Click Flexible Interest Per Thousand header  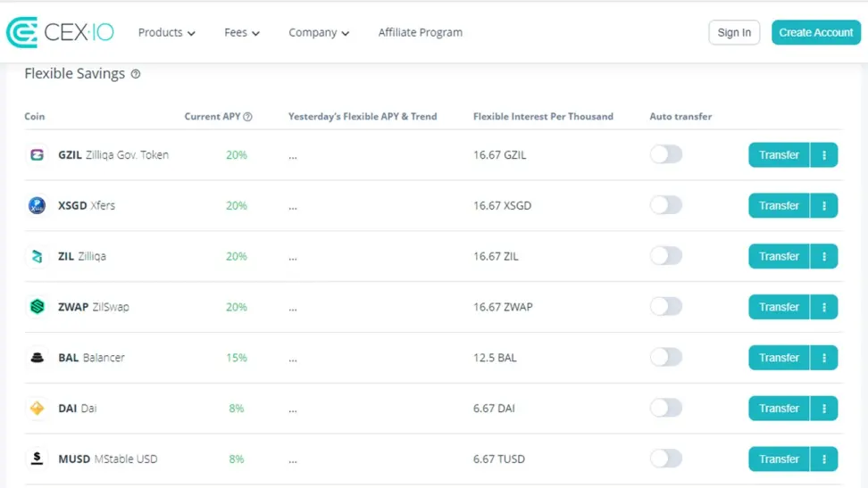pos(543,116)
